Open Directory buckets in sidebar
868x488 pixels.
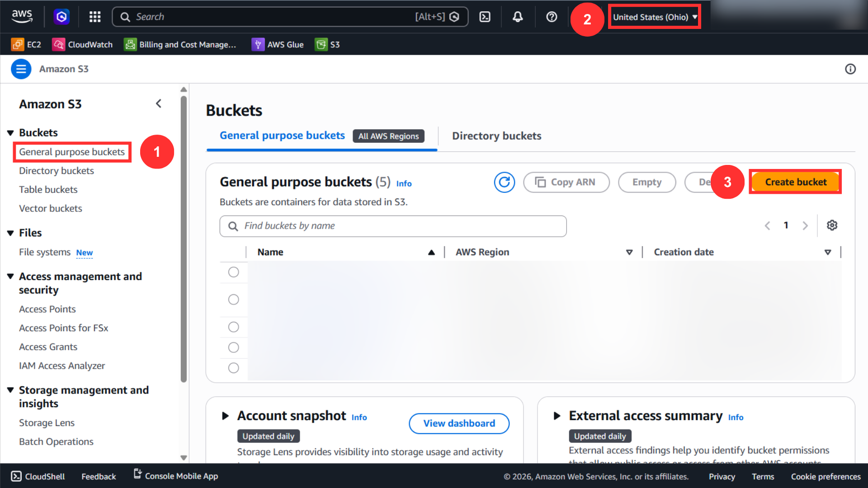pyautogui.click(x=57, y=171)
